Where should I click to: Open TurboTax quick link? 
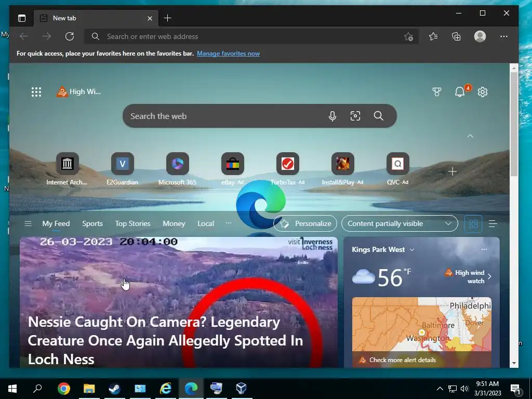tap(287, 169)
